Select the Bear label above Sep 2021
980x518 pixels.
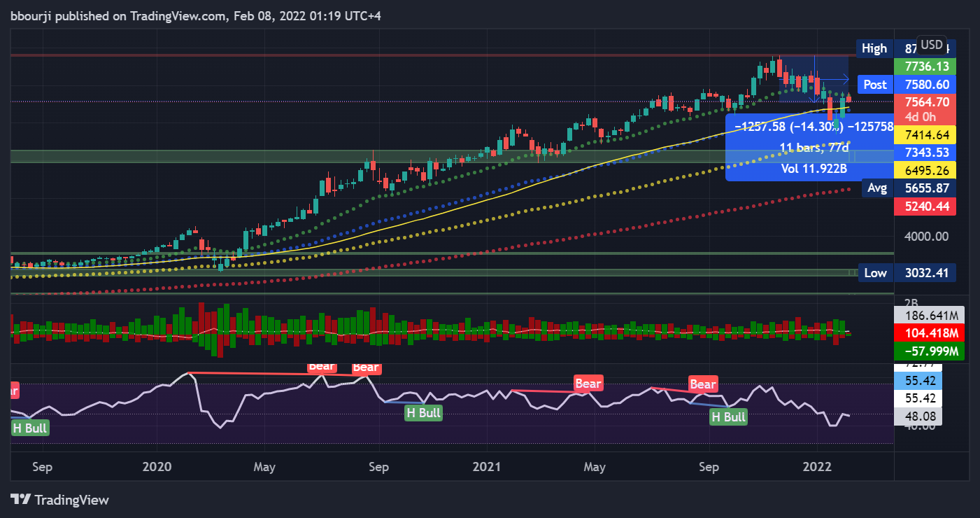point(703,384)
